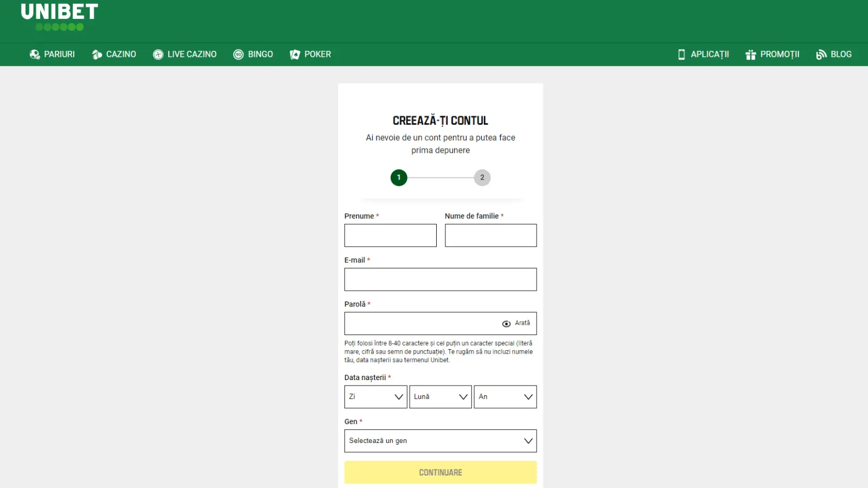Expand the Selectează un gen dropdown
The width and height of the screenshot is (868, 488).
(x=441, y=441)
